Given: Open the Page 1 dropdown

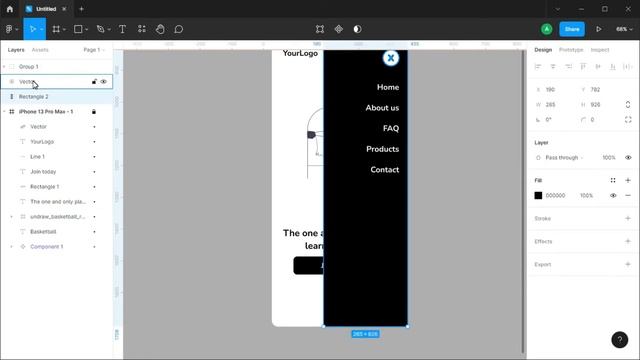Looking at the screenshot, I should 94,50.
